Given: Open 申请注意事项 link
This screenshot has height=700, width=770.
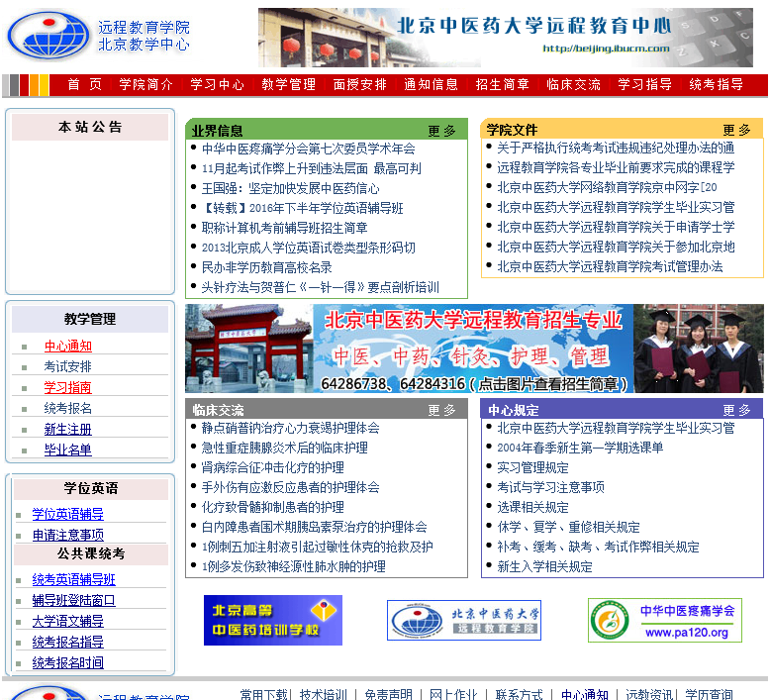Looking at the screenshot, I should [67, 535].
